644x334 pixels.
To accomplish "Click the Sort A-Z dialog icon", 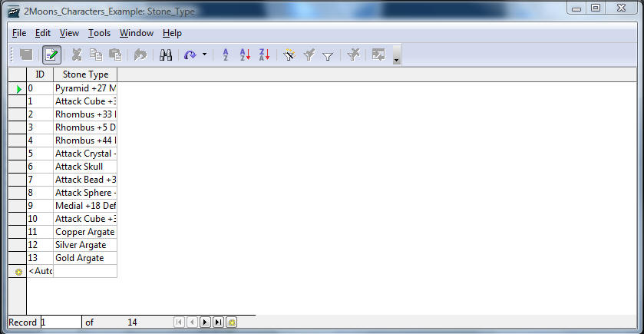I will click(x=226, y=55).
